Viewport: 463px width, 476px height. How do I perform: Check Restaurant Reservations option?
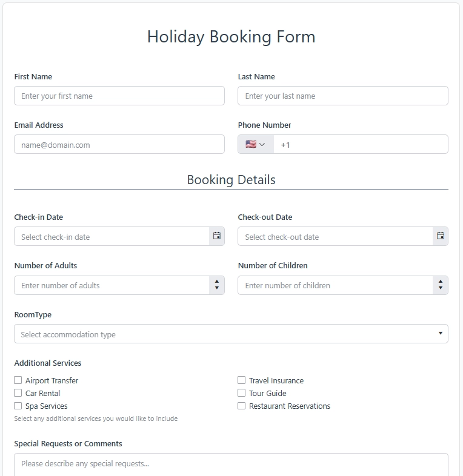click(242, 406)
